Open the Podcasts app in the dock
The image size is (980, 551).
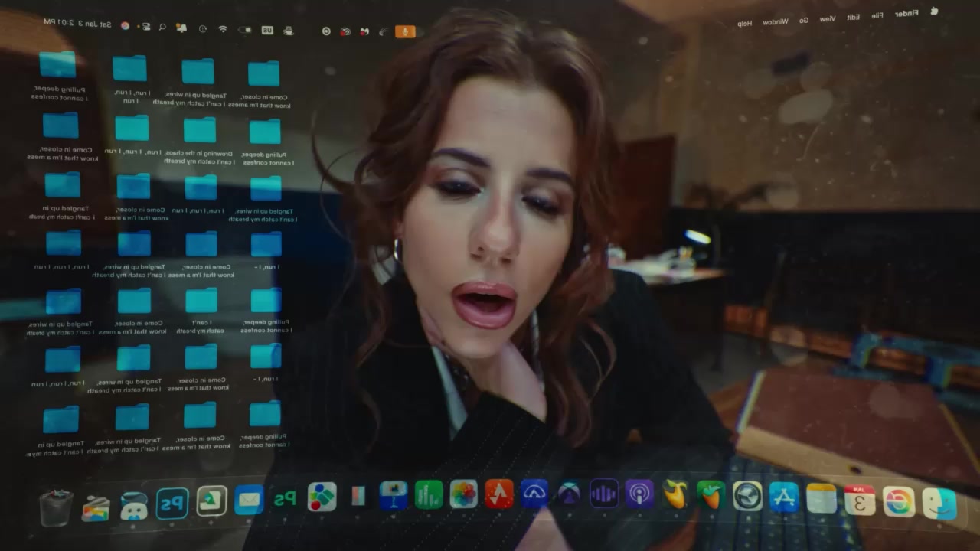[x=639, y=494]
